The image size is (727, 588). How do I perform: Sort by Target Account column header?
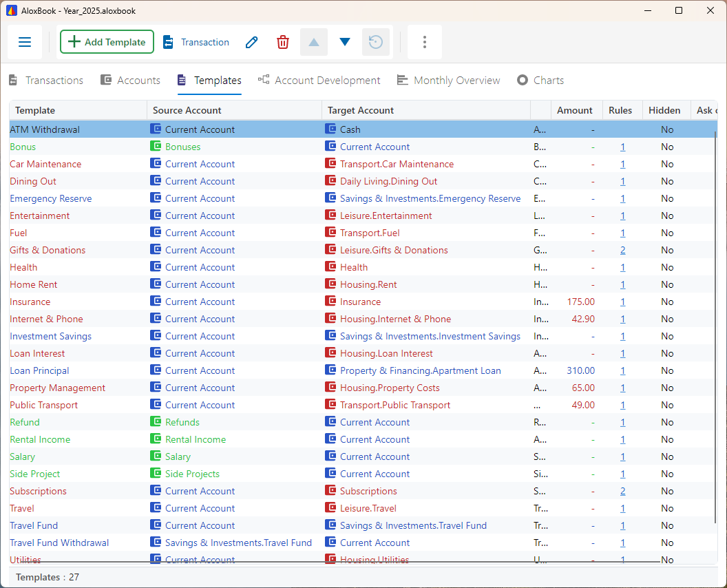426,110
